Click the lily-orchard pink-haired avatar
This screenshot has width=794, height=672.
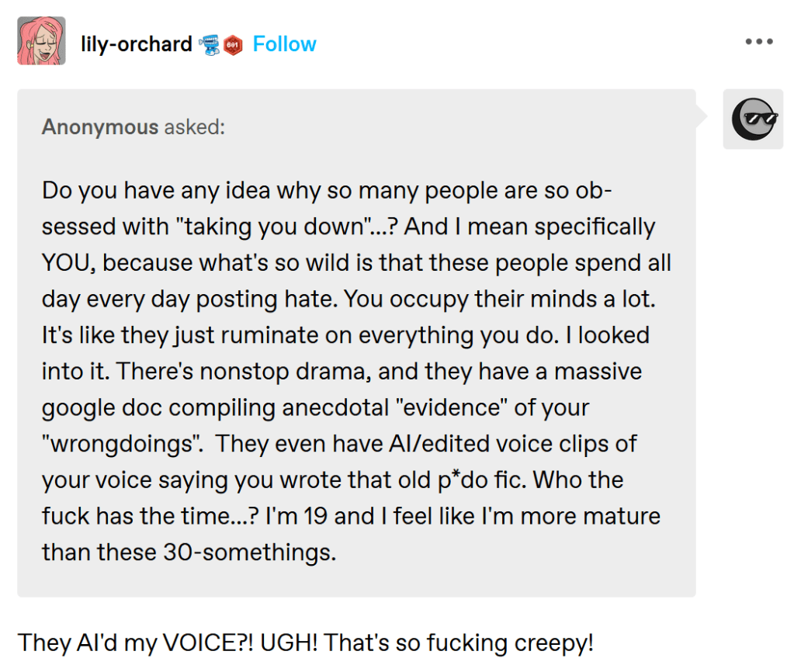pyautogui.click(x=41, y=41)
